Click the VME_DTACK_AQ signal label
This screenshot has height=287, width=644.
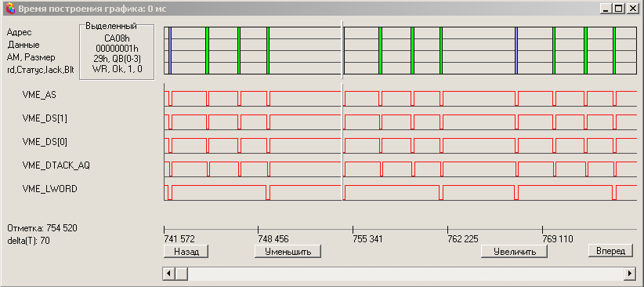(56, 165)
